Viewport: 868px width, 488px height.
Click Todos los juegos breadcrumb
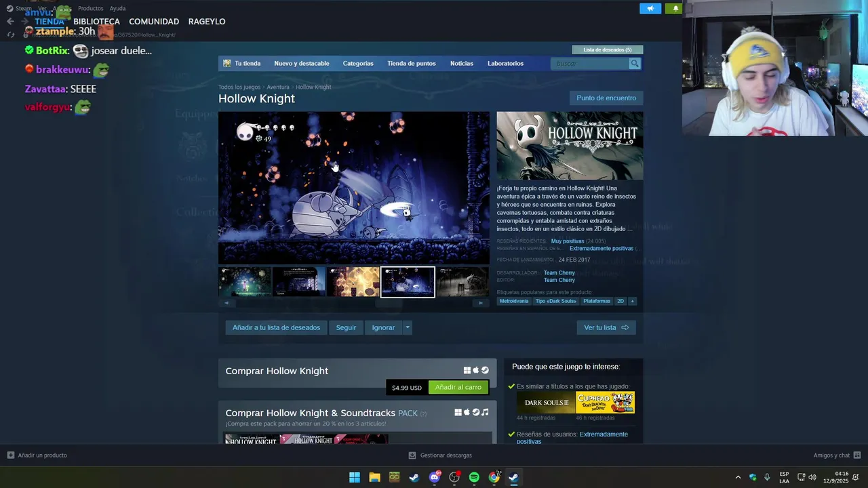pos(239,87)
